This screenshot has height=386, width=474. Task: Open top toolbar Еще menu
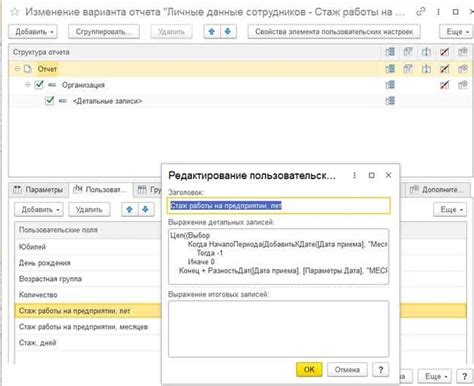tap(456, 32)
